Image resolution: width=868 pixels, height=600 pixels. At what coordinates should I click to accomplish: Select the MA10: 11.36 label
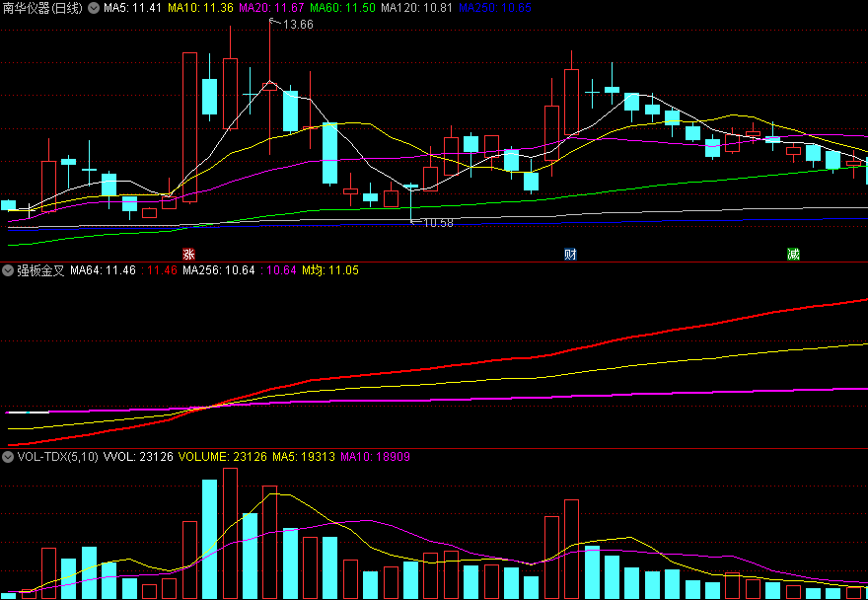pyautogui.click(x=200, y=8)
